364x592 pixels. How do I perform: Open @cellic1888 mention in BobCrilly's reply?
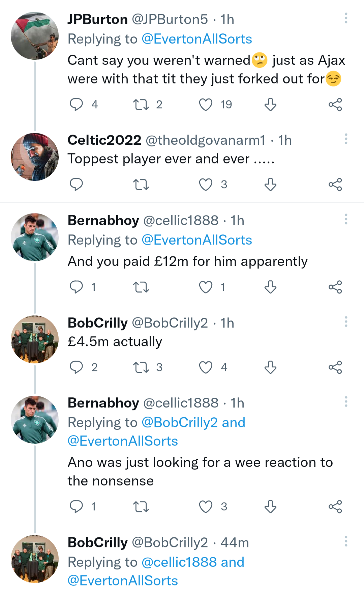point(179,562)
